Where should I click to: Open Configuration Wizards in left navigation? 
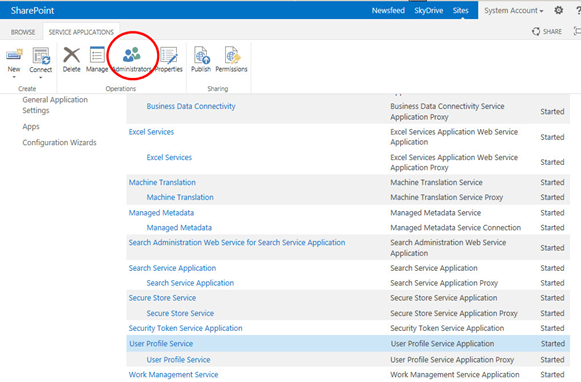(59, 143)
